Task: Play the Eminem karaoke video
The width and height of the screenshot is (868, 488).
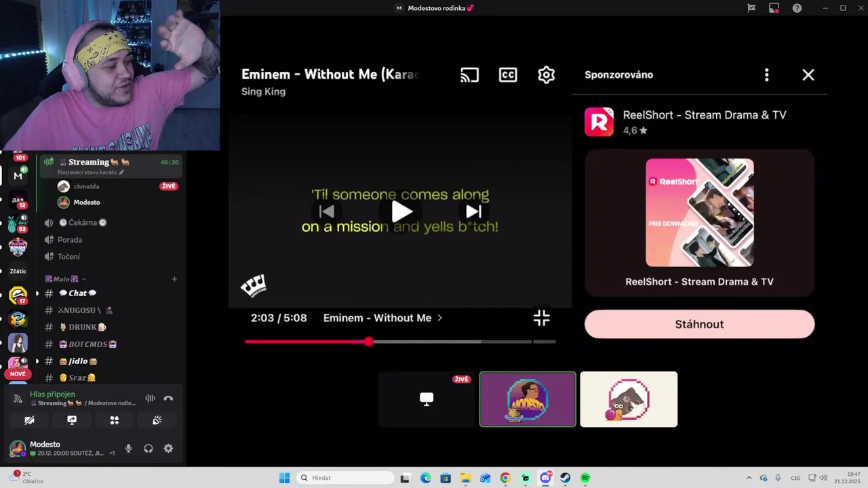Action: point(401,211)
